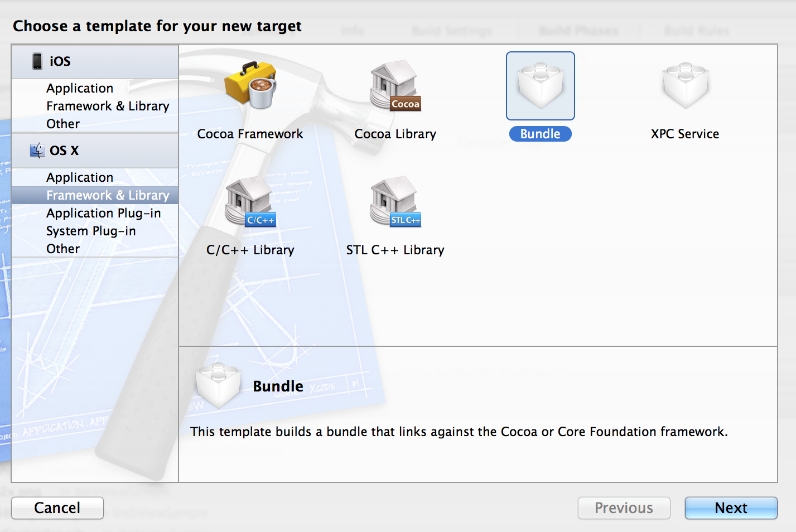Cancel the new target dialog
This screenshot has width=796, height=532.
pos(57,508)
